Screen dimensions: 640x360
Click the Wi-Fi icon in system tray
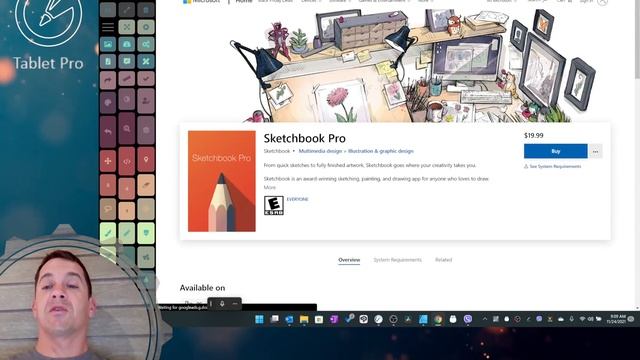click(x=582, y=319)
